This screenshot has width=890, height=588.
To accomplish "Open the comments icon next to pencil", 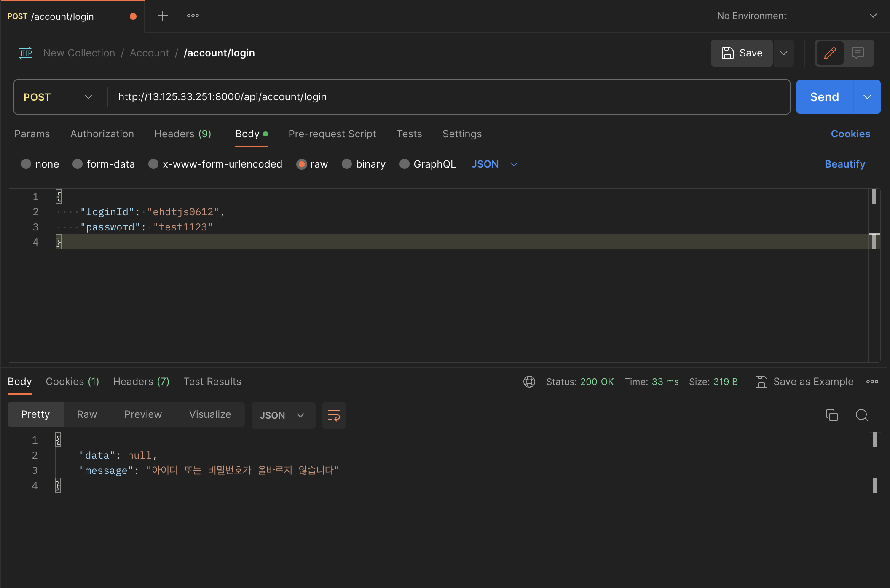I will coord(858,53).
